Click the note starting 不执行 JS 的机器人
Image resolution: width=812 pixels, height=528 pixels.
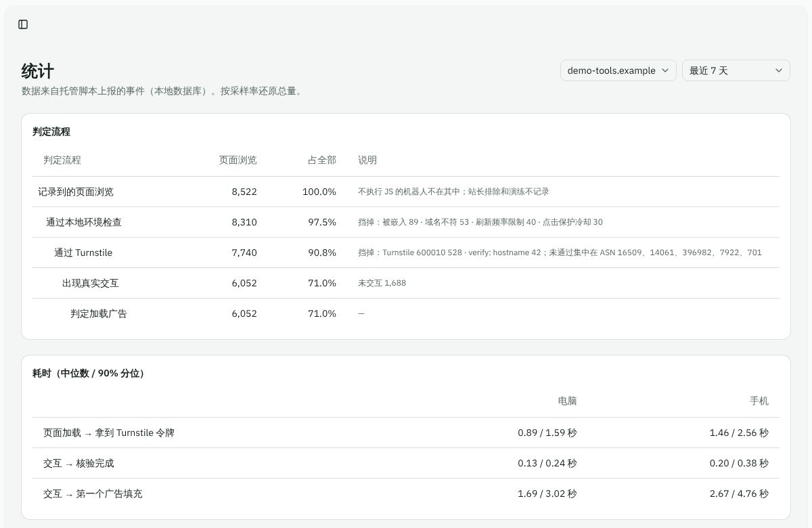pos(453,192)
